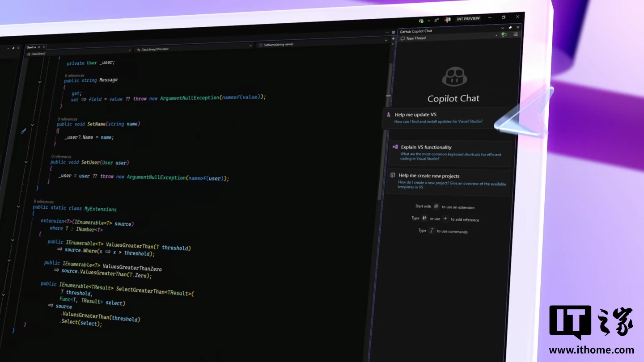The height and width of the screenshot is (362, 644).
Task: Click the pin icon on the Class1.cs tab
Action: (39, 46)
